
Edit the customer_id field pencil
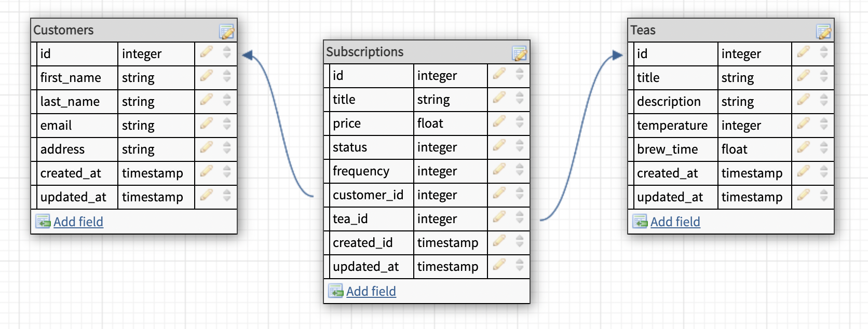(x=499, y=193)
